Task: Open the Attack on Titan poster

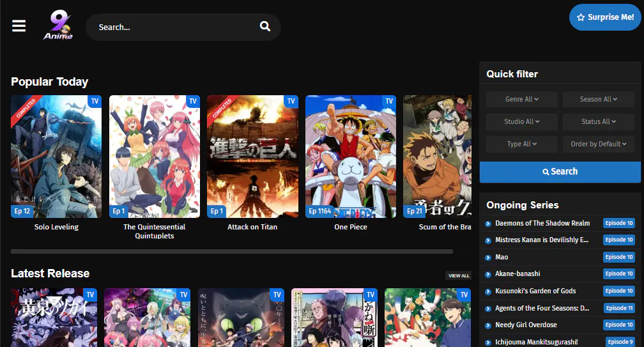Action: 252,157
